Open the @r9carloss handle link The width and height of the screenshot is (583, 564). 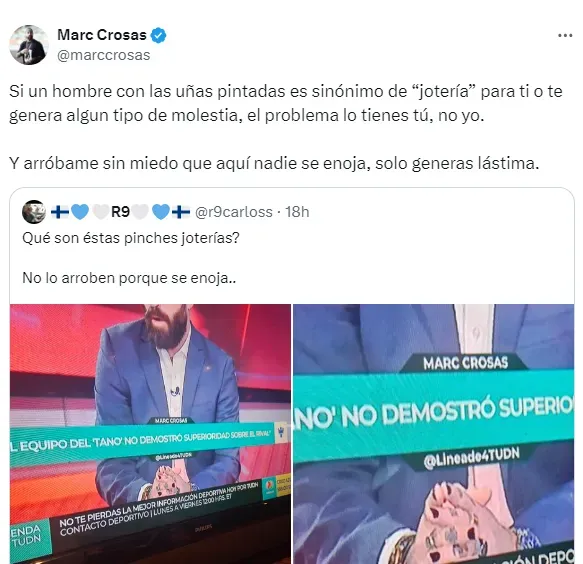tap(233, 212)
